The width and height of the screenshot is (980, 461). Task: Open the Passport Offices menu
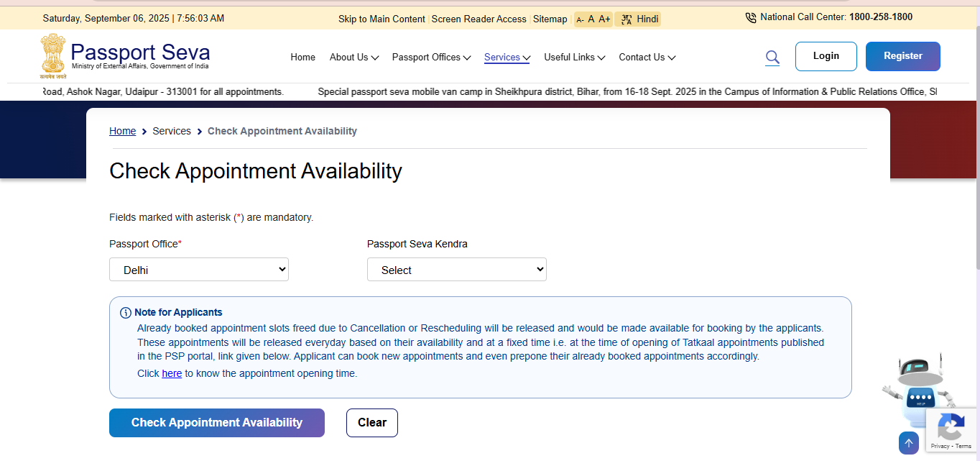pos(431,58)
